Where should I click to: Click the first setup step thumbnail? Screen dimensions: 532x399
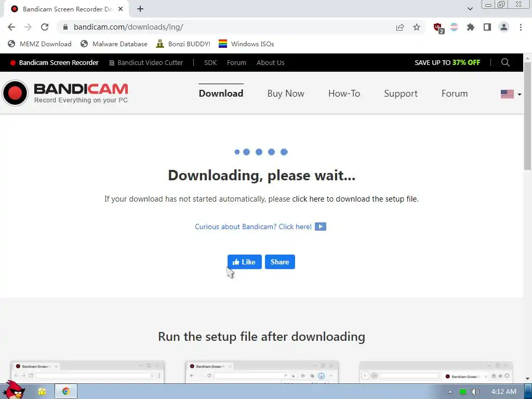click(87, 372)
